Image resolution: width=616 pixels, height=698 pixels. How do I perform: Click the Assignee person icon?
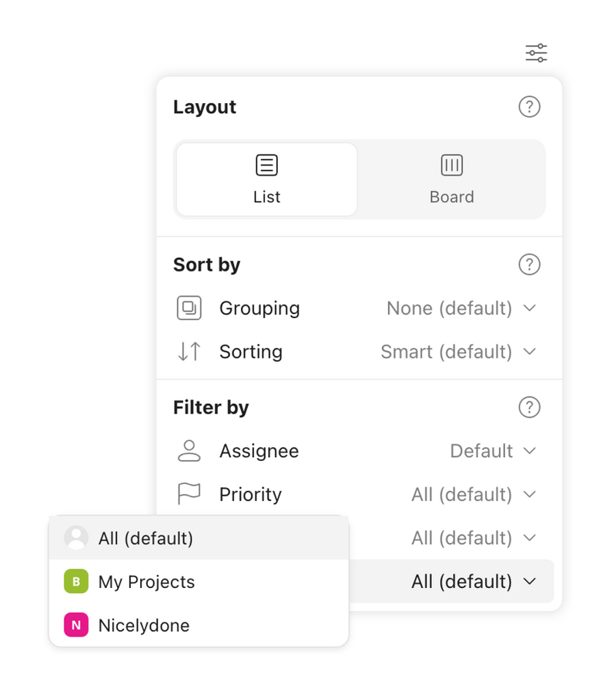pyautogui.click(x=189, y=451)
